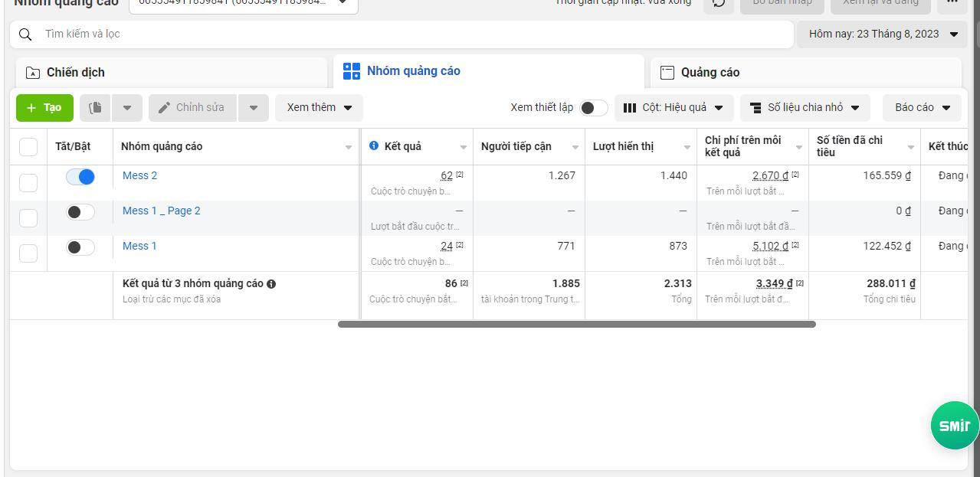This screenshot has height=477, width=980.
Task: Tick the checkbox for Mess 1 row
Action: click(x=28, y=253)
